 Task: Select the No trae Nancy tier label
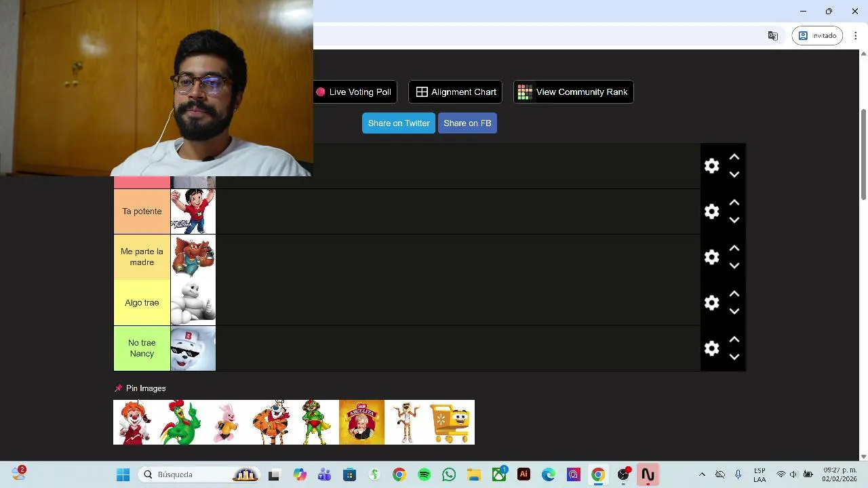click(x=142, y=348)
